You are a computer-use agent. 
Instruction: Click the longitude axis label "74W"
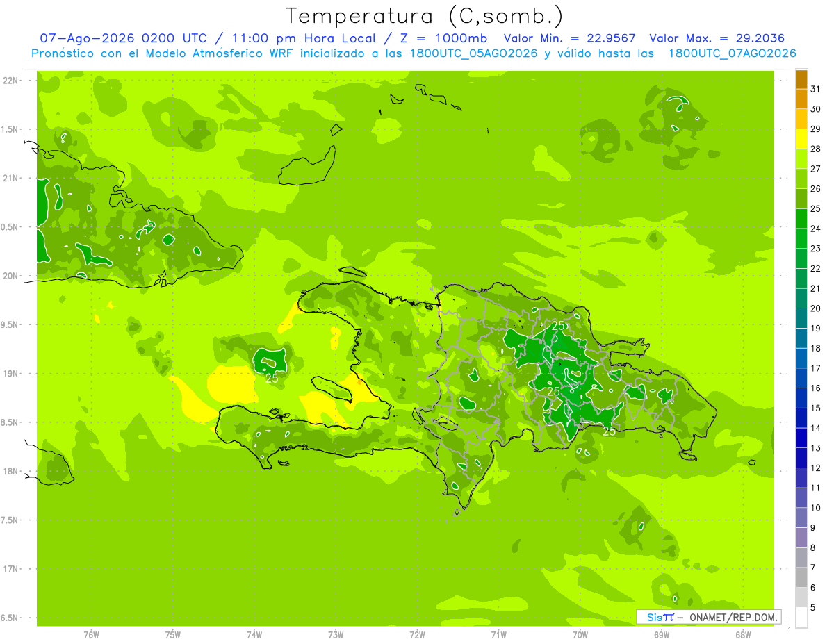[x=254, y=635]
